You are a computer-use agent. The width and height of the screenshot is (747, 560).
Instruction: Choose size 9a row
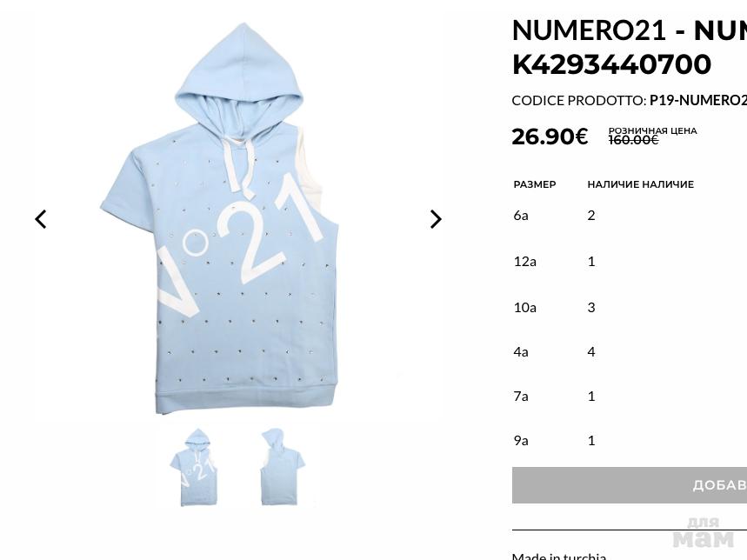(630, 441)
